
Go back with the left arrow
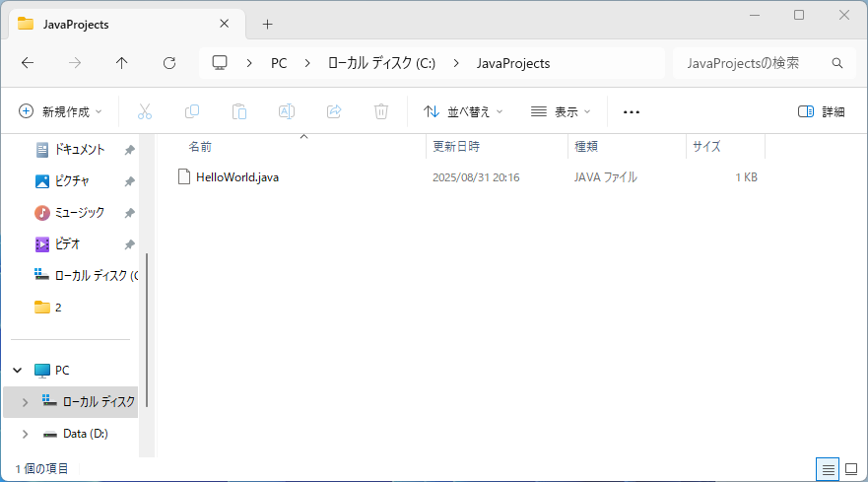click(28, 63)
